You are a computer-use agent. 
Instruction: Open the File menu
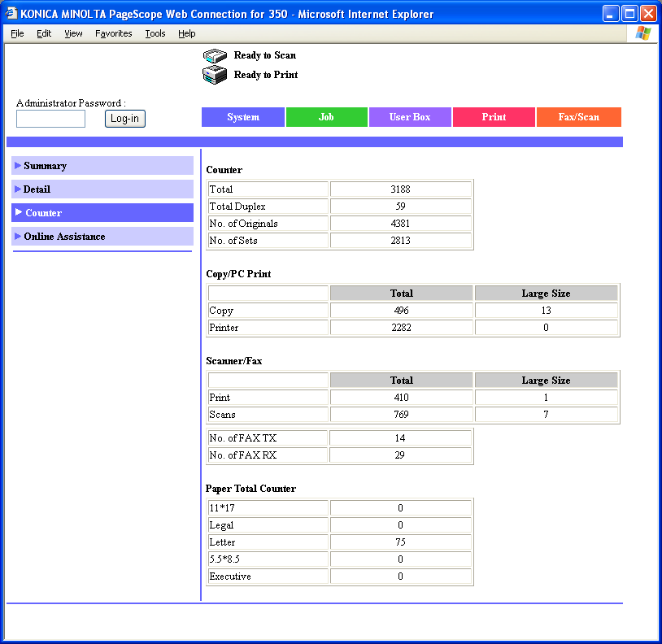(x=17, y=33)
